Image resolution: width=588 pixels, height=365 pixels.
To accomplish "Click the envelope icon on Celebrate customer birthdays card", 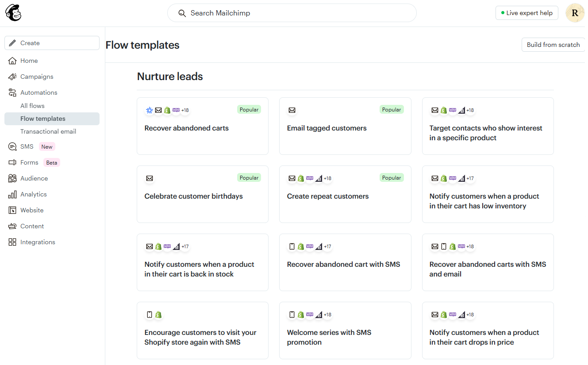I will click(x=150, y=178).
